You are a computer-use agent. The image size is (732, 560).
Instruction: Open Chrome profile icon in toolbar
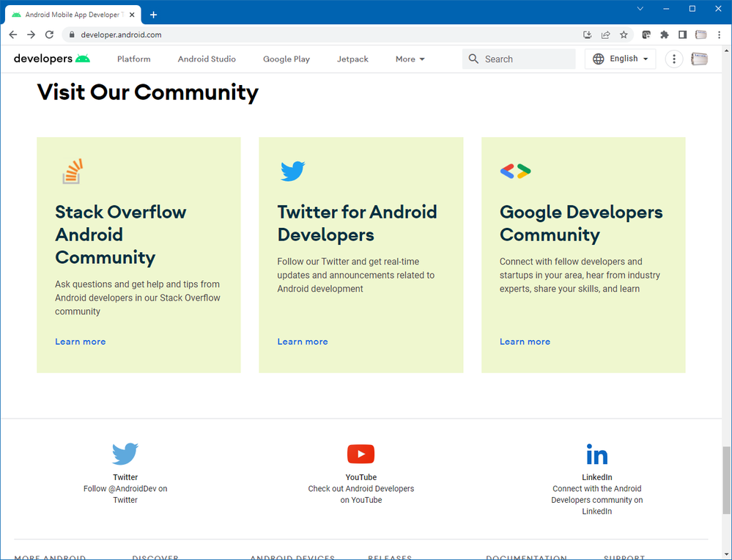tap(700, 34)
